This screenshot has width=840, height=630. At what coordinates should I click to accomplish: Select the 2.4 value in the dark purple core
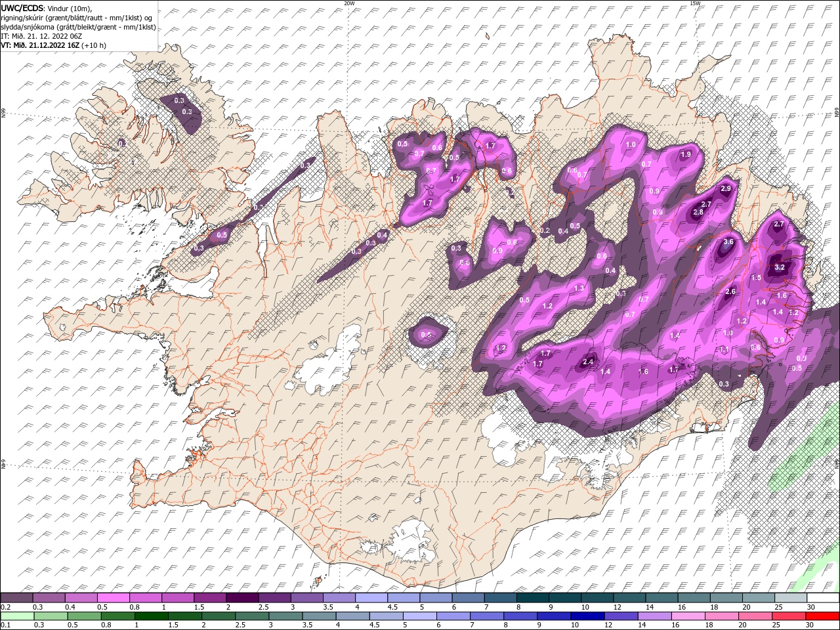(x=588, y=362)
